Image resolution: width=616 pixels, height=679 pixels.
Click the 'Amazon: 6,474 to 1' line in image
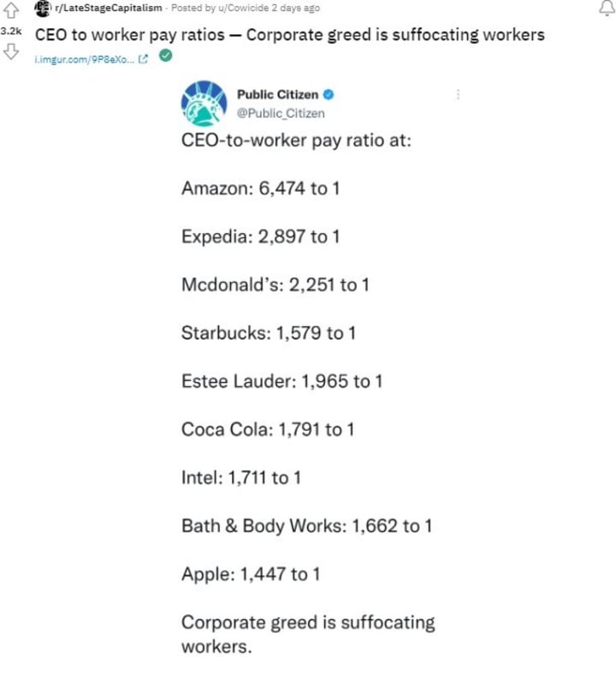[260, 188]
